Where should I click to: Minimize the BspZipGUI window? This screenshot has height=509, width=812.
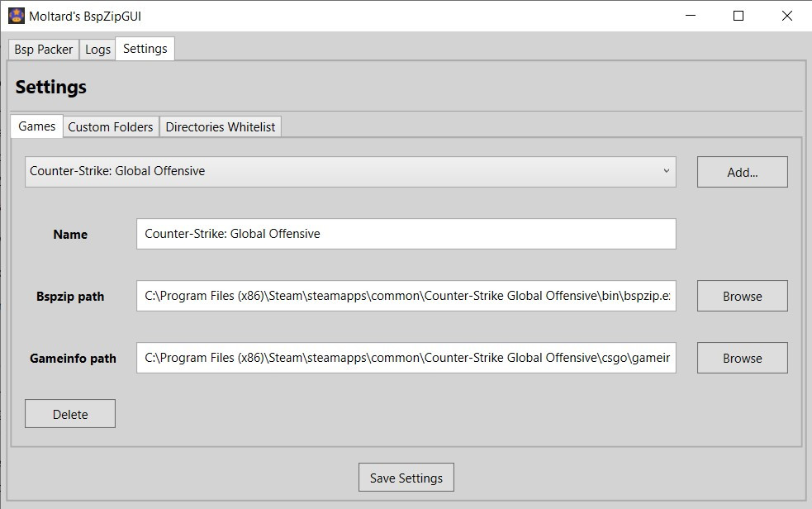(x=690, y=16)
